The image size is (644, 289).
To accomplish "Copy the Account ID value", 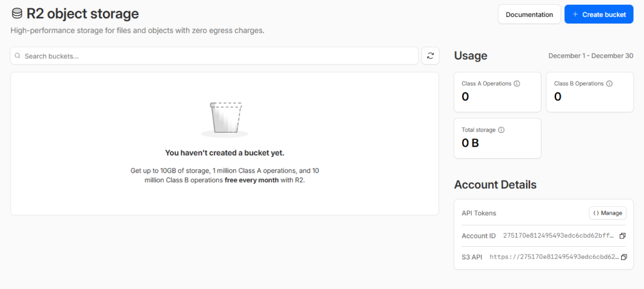I will [x=623, y=236].
